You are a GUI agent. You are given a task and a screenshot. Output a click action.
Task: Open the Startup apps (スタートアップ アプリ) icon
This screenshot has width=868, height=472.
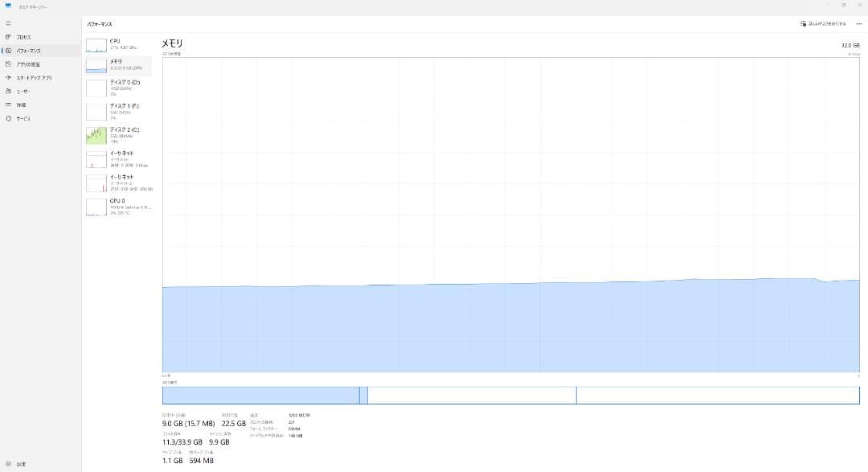[x=8, y=78]
